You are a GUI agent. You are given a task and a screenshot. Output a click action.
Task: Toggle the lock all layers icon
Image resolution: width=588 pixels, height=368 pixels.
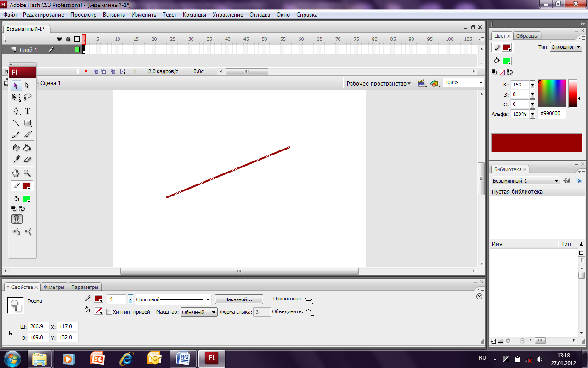[x=68, y=39]
